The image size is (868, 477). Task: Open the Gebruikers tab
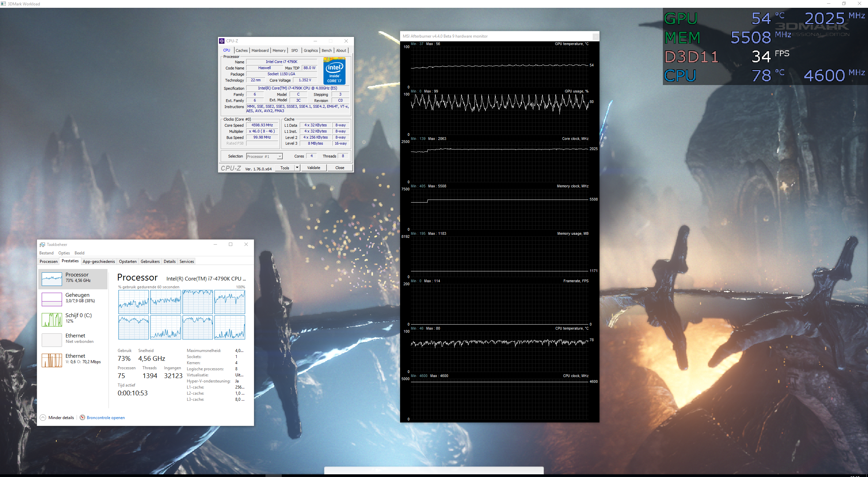coord(150,262)
